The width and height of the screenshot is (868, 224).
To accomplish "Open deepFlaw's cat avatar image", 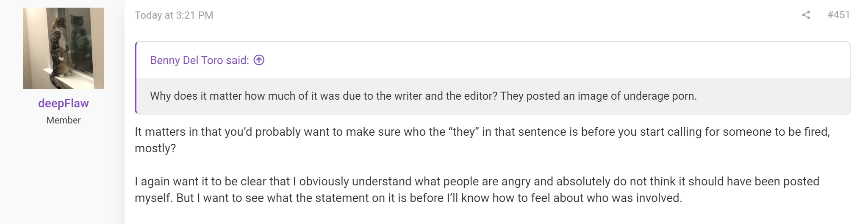I will click(64, 48).
